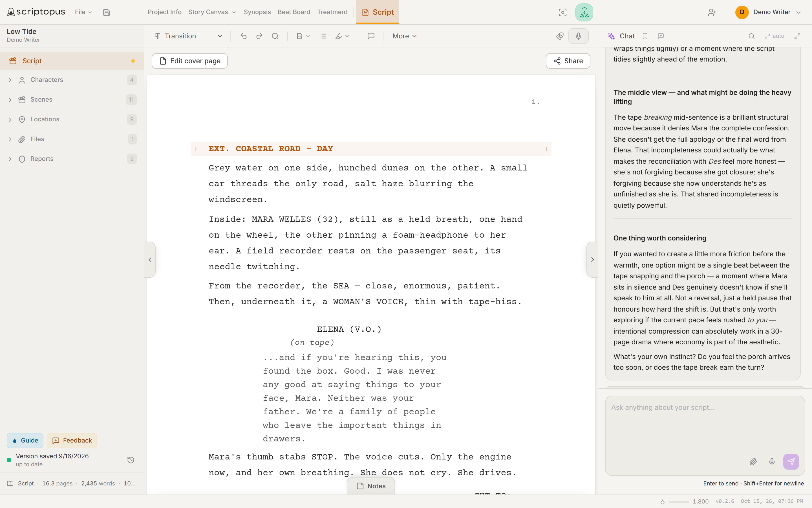Expand the Locations tree section
The image size is (812, 508).
point(10,119)
